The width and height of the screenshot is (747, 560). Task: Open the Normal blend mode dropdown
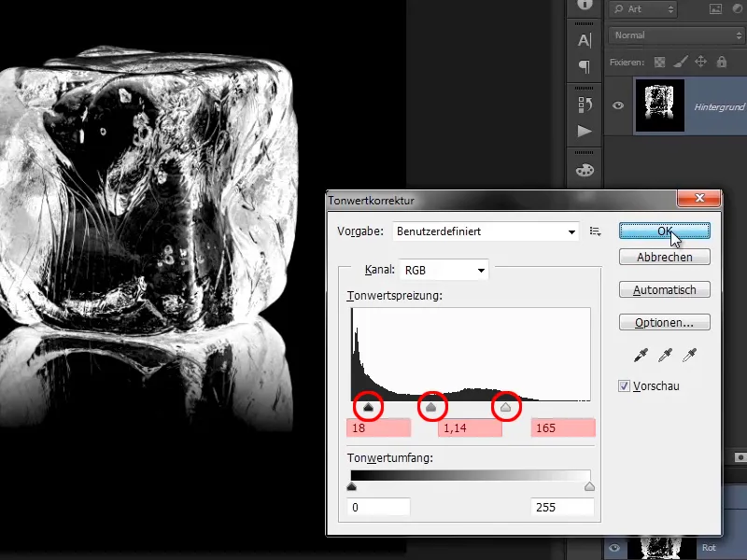coord(677,35)
